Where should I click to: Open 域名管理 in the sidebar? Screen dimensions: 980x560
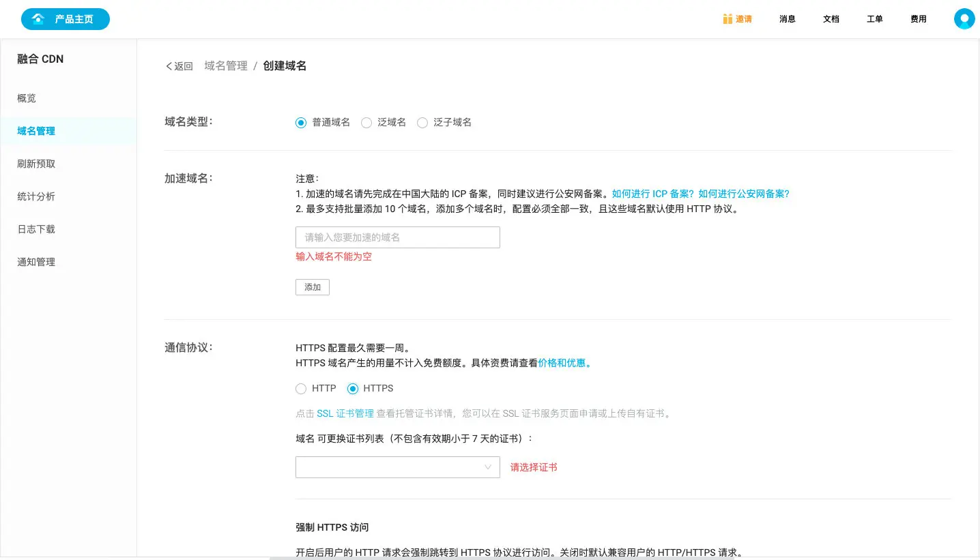tap(68, 131)
